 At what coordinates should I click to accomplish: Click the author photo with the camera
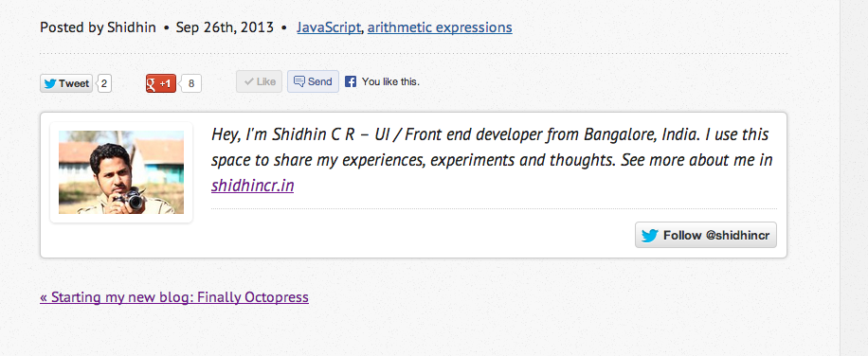pyautogui.click(x=121, y=172)
